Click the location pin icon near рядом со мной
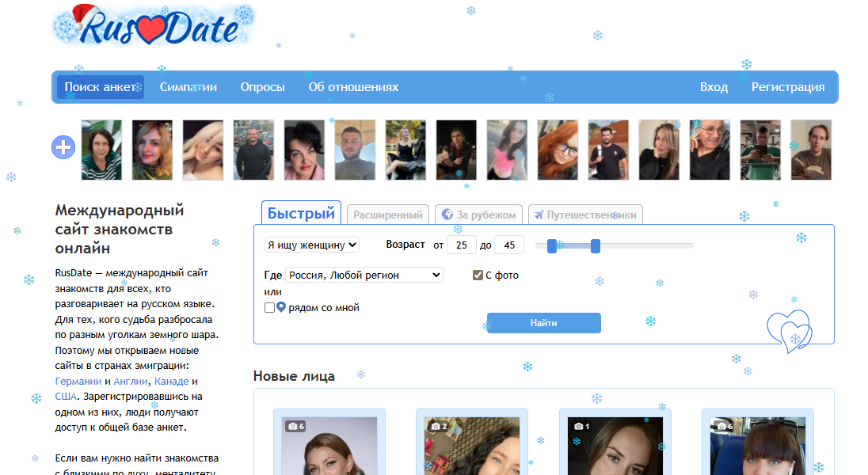 tap(281, 307)
